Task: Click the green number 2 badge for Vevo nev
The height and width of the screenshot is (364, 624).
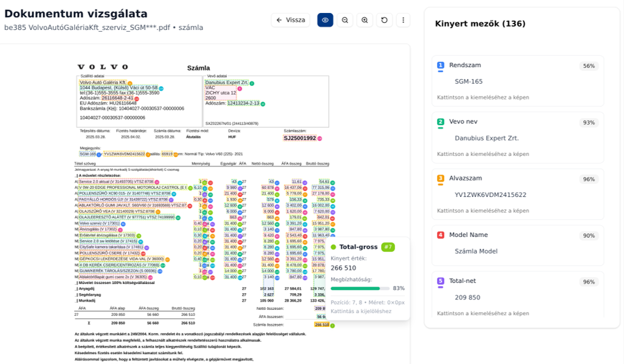Action: [x=441, y=122]
